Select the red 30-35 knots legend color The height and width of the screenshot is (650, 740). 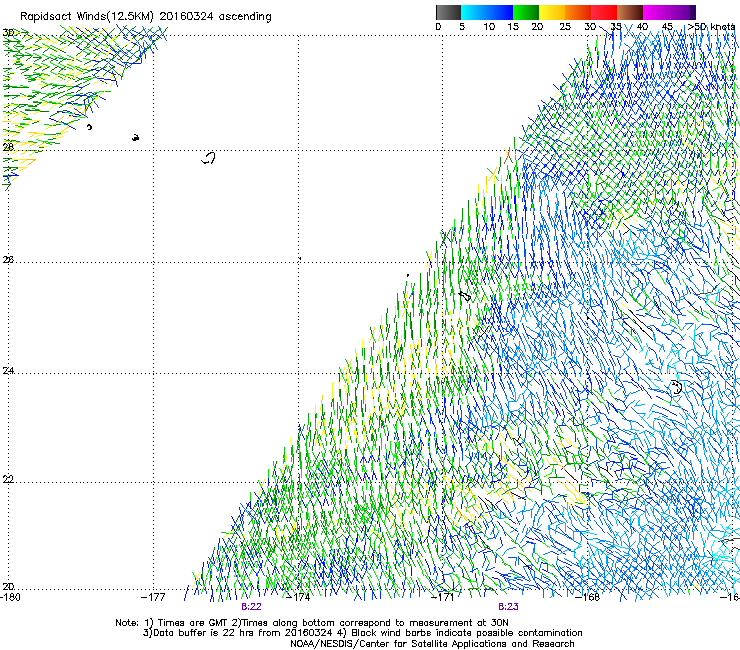(x=604, y=12)
